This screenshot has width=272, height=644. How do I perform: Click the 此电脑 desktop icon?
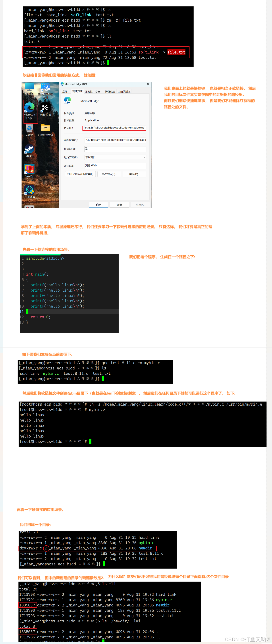point(29,89)
